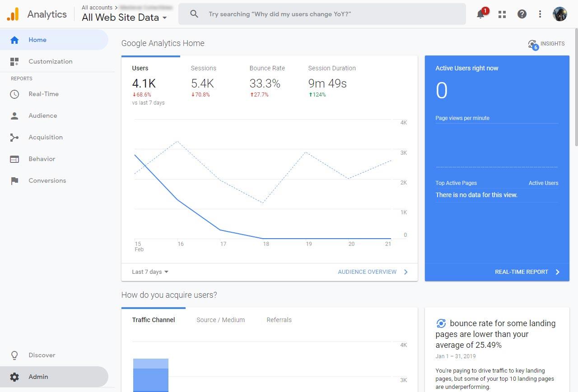Expand the Conversions reports section

54,180
